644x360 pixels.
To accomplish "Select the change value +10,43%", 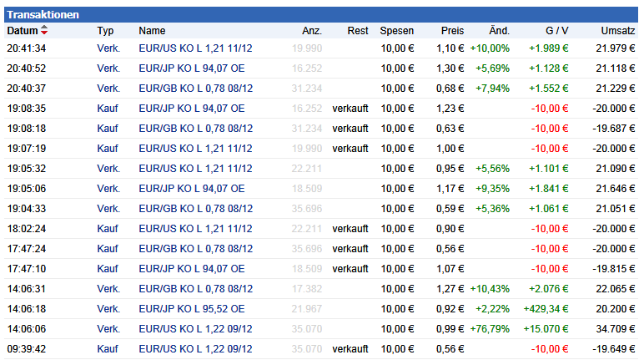I will [x=490, y=289].
